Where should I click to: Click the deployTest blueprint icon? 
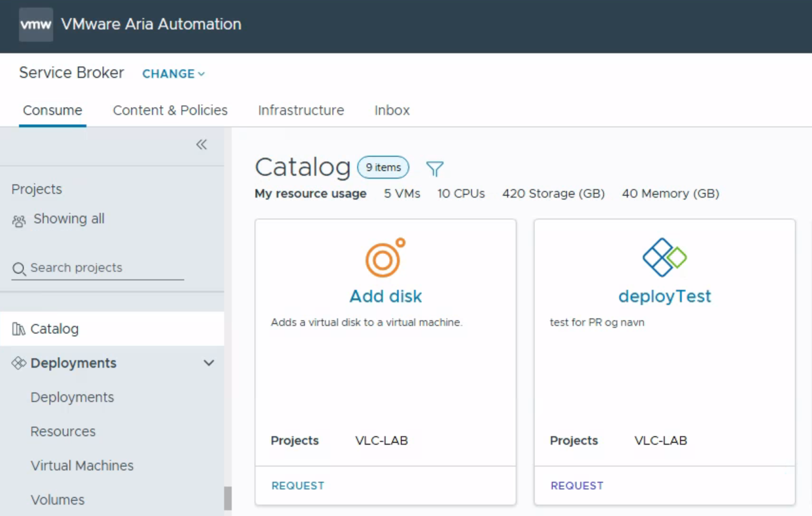tap(664, 257)
